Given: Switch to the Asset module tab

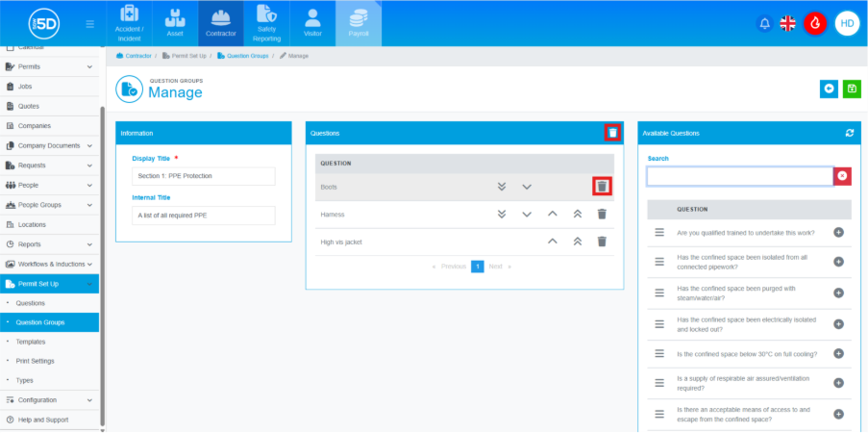Looking at the screenshot, I should pos(174,24).
